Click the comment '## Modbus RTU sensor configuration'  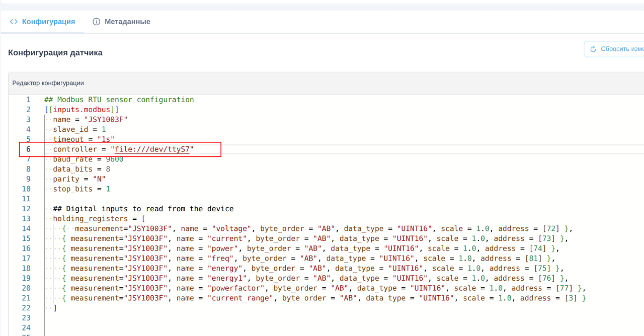pos(119,100)
